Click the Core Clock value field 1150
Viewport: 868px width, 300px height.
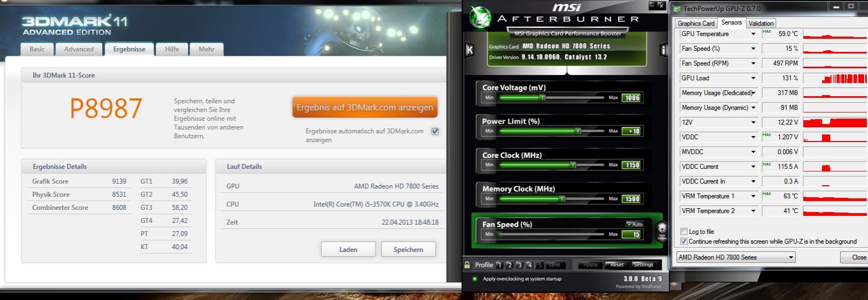(x=632, y=165)
